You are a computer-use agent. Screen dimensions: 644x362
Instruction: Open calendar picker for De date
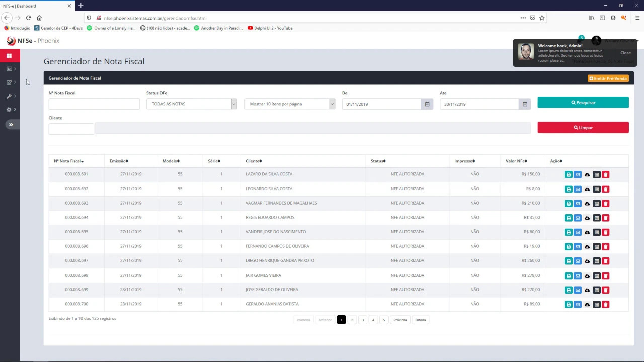427,104
